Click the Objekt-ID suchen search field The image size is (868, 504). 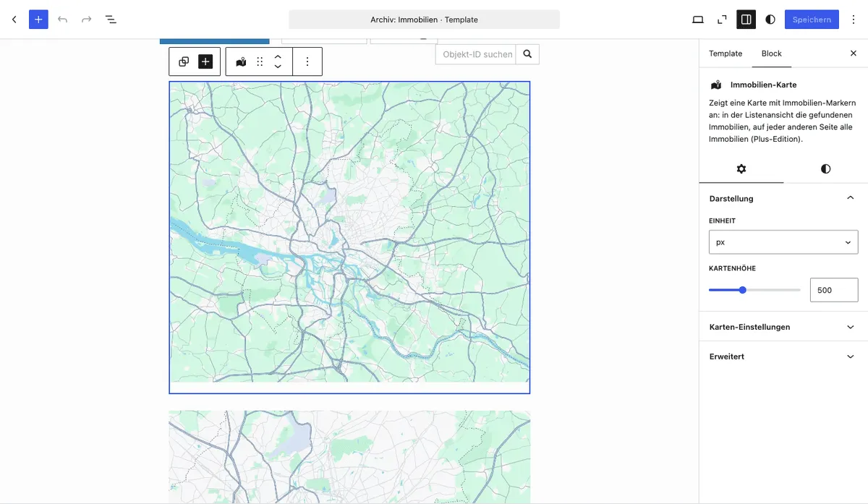(x=476, y=54)
